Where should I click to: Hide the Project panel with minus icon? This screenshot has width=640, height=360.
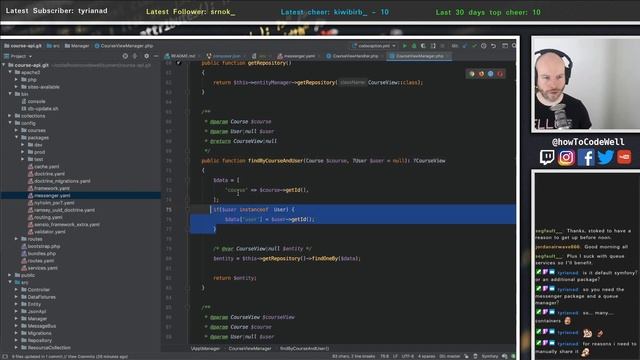coord(156,56)
